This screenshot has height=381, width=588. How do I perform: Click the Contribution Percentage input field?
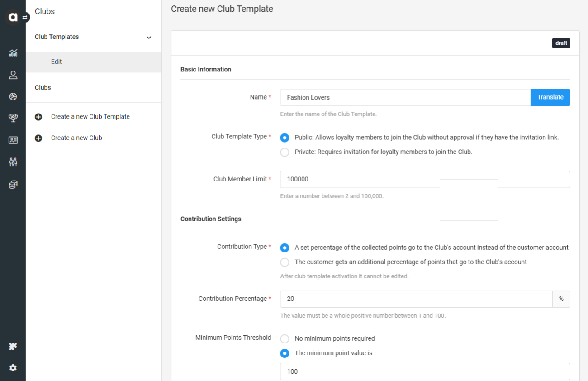[x=416, y=299]
